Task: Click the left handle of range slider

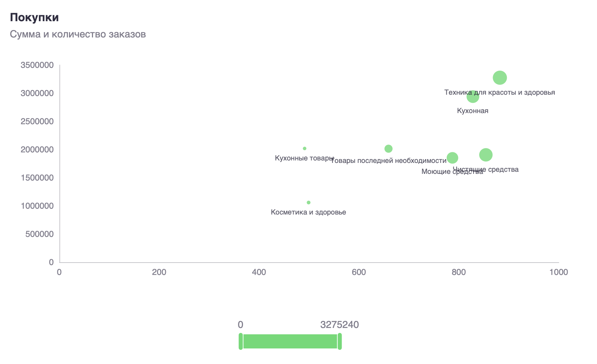Action: click(x=240, y=341)
